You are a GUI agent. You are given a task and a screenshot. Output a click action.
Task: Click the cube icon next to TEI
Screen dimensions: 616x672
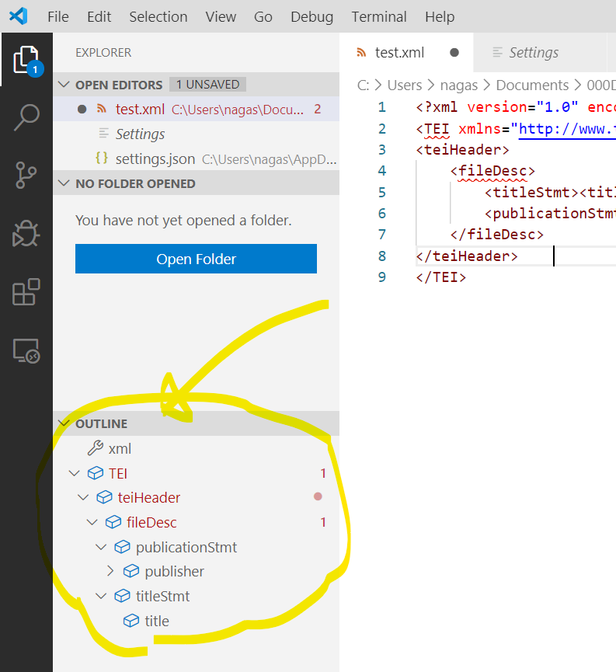(x=96, y=473)
